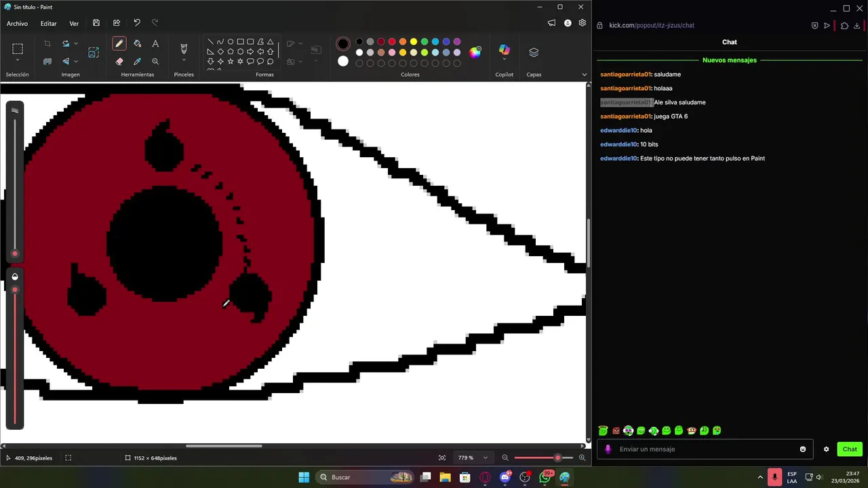Screen dimensions: 868x488
Task: Open Paint settings gear
Action: tap(583, 23)
